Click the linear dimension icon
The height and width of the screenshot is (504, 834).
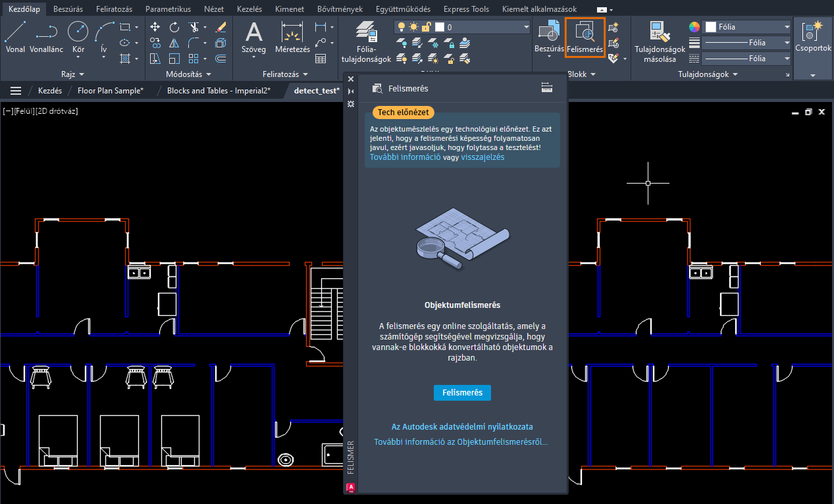[321, 27]
